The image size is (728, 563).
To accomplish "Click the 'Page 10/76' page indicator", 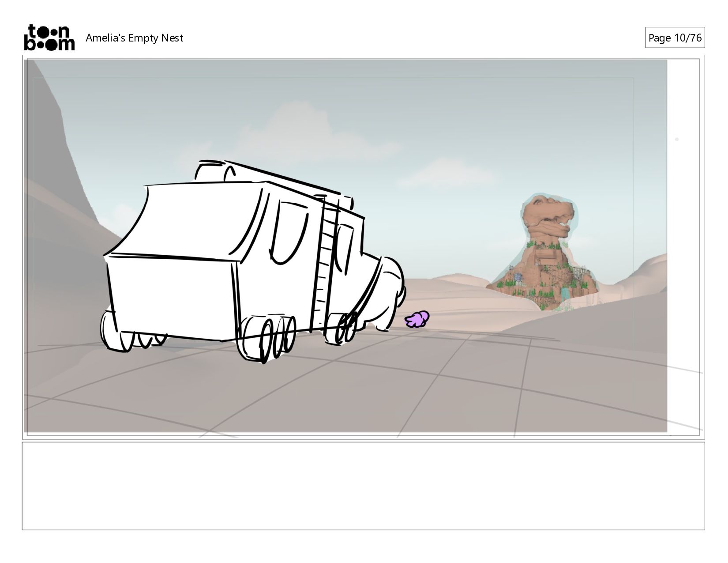I will click(x=675, y=38).
